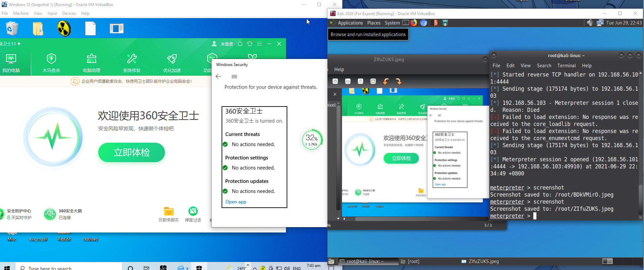This screenshot has height=270, width=644.
Task: Click the 360 skin shirt icon
Action: click(250, 44)
